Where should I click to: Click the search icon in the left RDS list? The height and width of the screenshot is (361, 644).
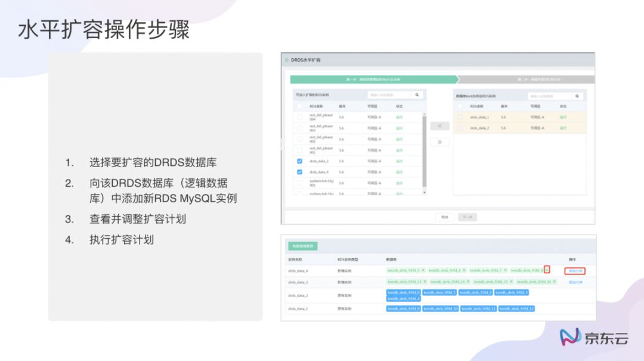point(417,95)
